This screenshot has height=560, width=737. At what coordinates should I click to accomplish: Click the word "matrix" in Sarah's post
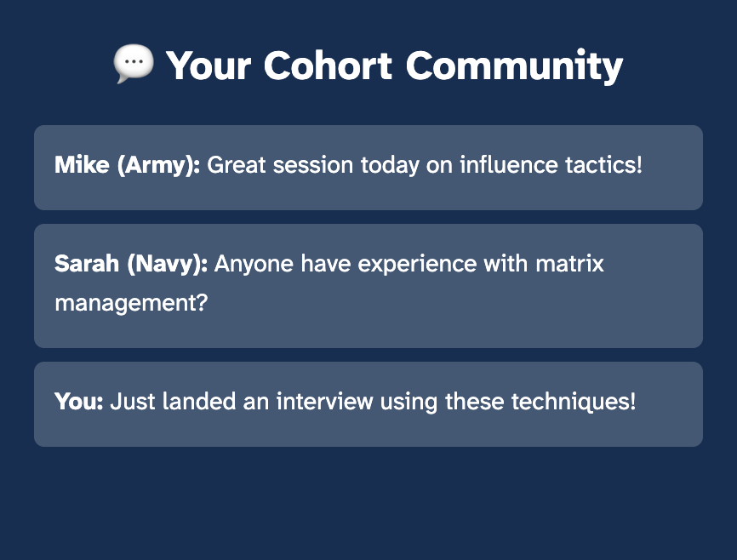coord(569,264)
